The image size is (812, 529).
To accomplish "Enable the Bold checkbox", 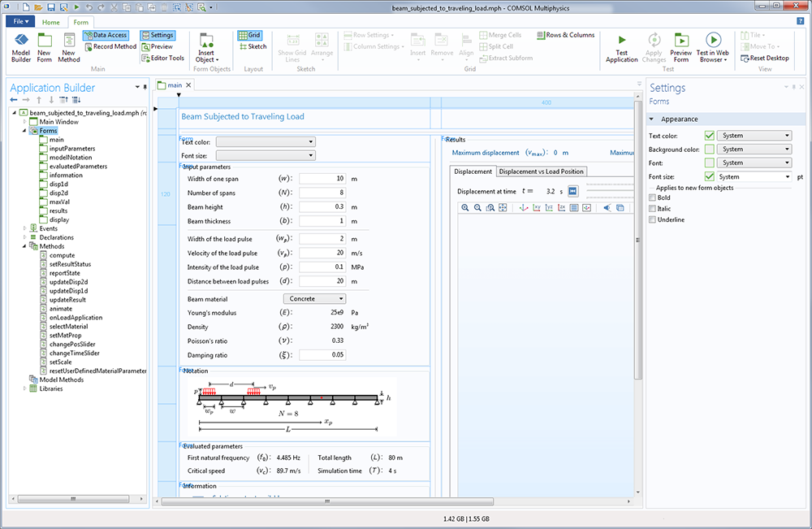I will [x=651, y=197].
